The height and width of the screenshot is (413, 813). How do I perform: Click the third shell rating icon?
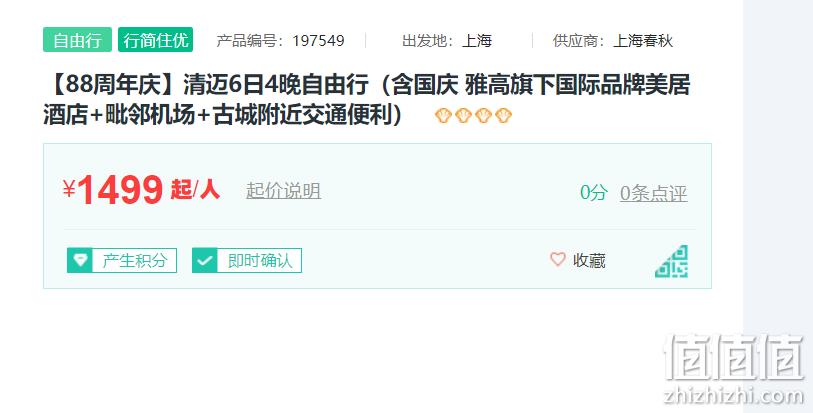[x=483, y=115]
